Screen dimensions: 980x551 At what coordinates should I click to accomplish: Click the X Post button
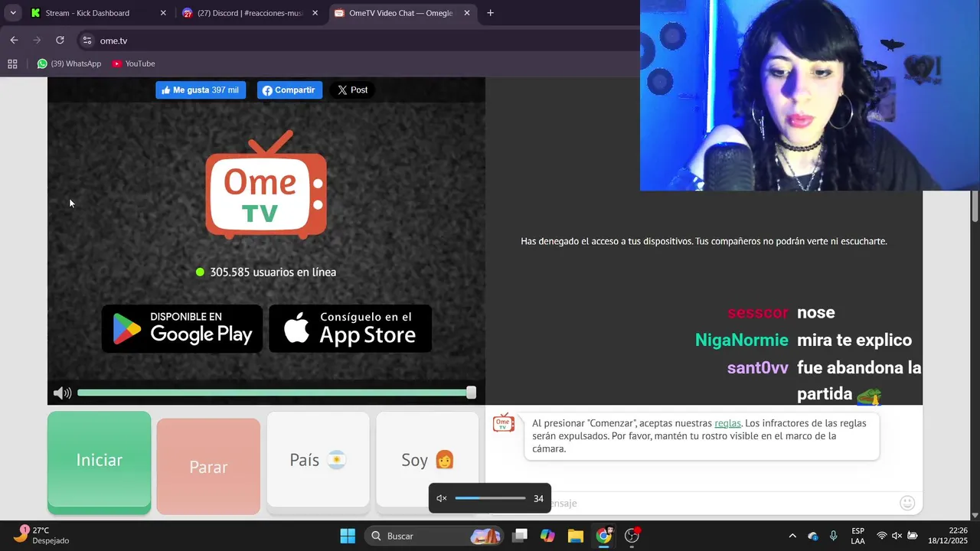point(352,90)
